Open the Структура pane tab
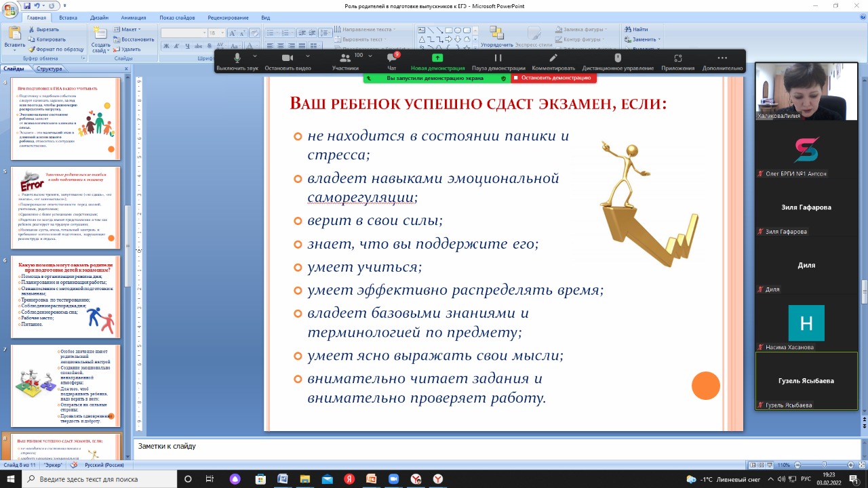The height and width of the screenshot is (488, 868). tap(50, 68)
